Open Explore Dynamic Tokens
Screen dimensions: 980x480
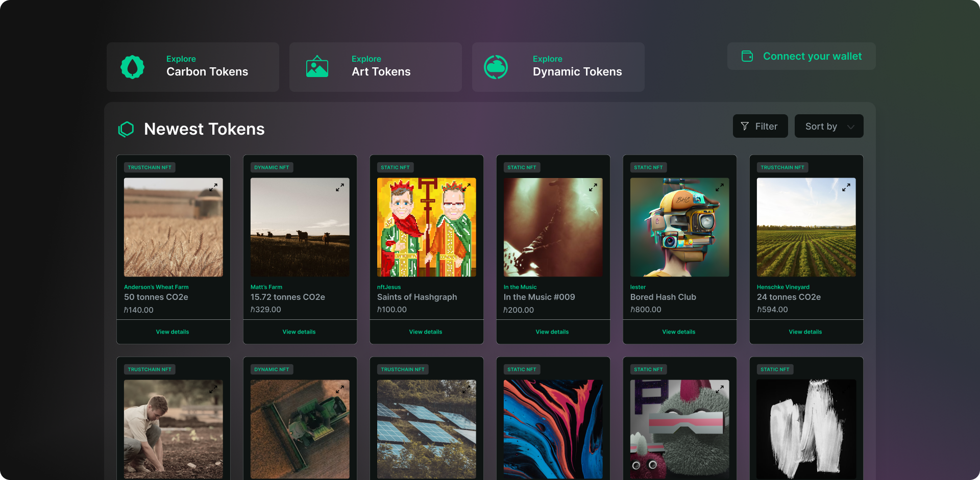point(558,67)
